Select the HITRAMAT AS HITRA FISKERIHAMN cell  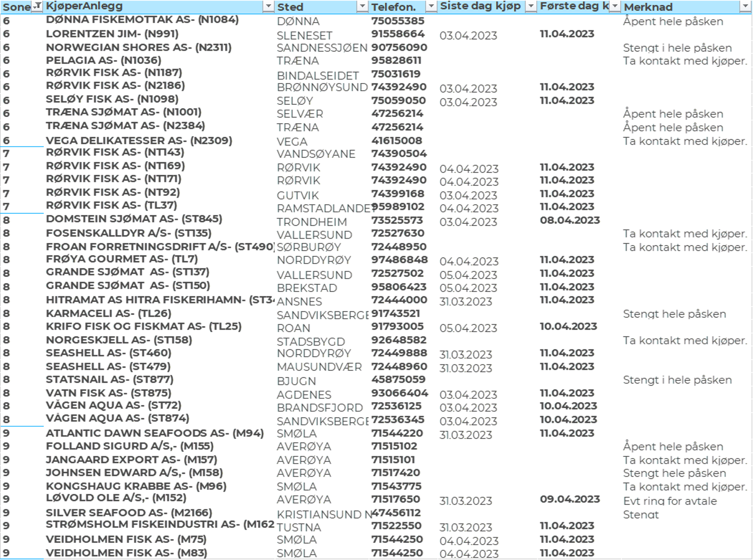159,300
